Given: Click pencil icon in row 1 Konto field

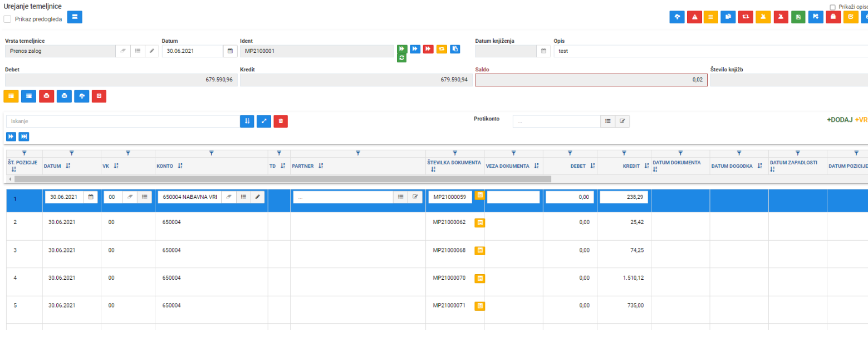Looking at the screenshot, I should pos(257,197).
